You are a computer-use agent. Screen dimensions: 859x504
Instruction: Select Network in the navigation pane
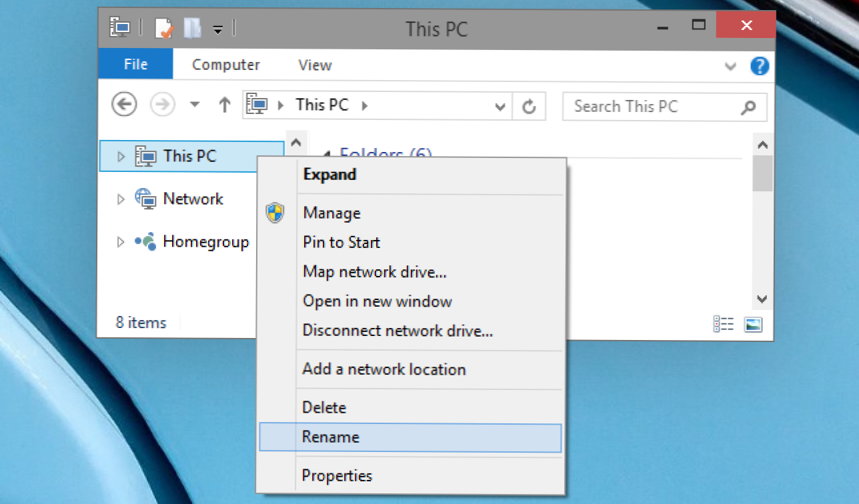193,199
